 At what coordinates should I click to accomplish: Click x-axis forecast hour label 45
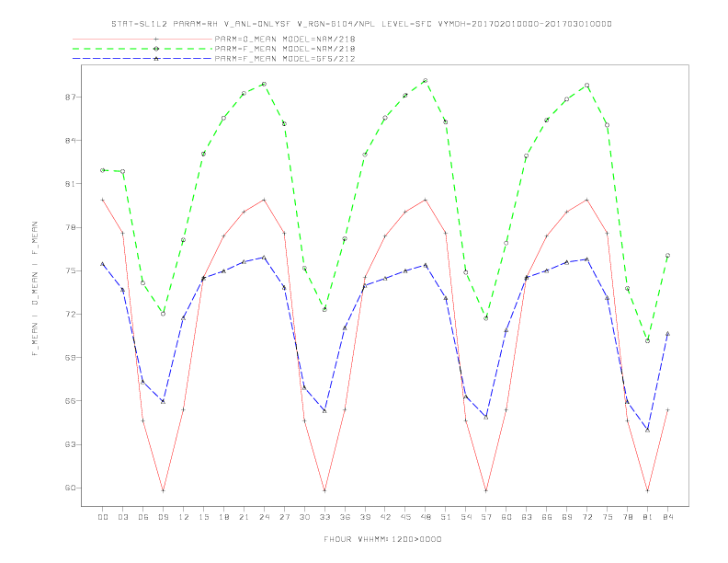405,517
